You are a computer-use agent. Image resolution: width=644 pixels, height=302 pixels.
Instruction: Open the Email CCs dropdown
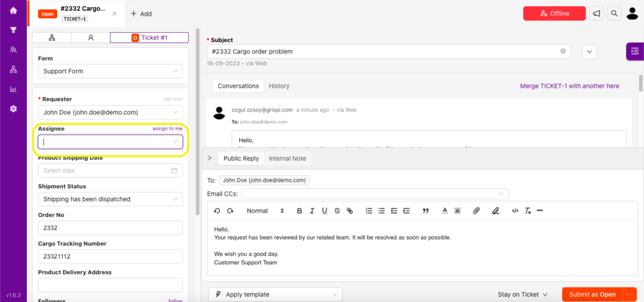[x=375, y=194]
